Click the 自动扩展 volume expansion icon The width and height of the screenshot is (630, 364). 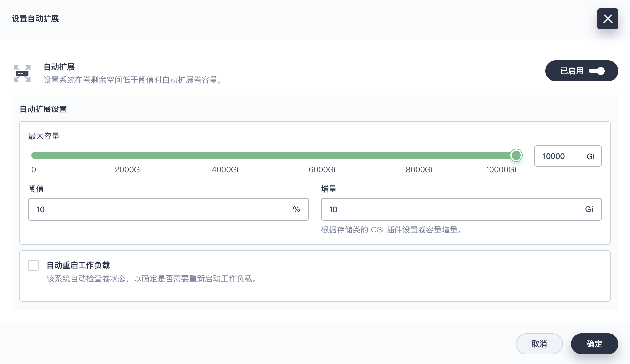22,73
